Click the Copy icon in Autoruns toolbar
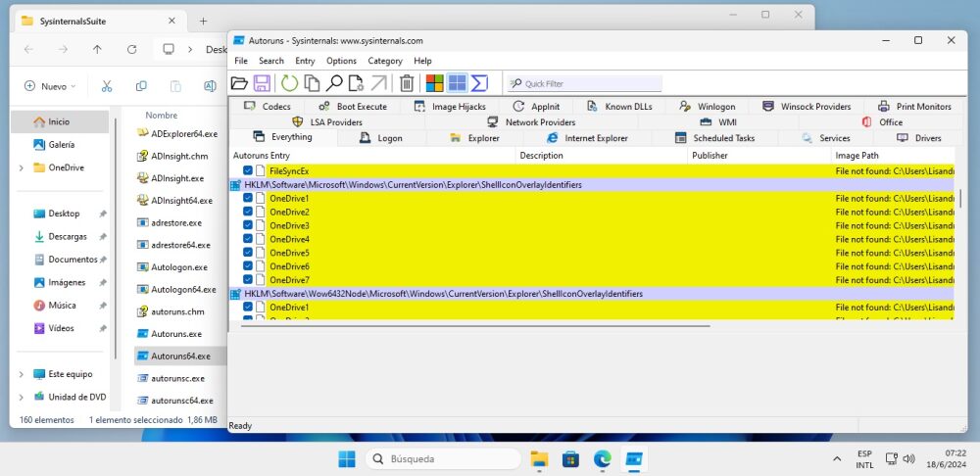This screenshot has height=476, width=980. 312,83
